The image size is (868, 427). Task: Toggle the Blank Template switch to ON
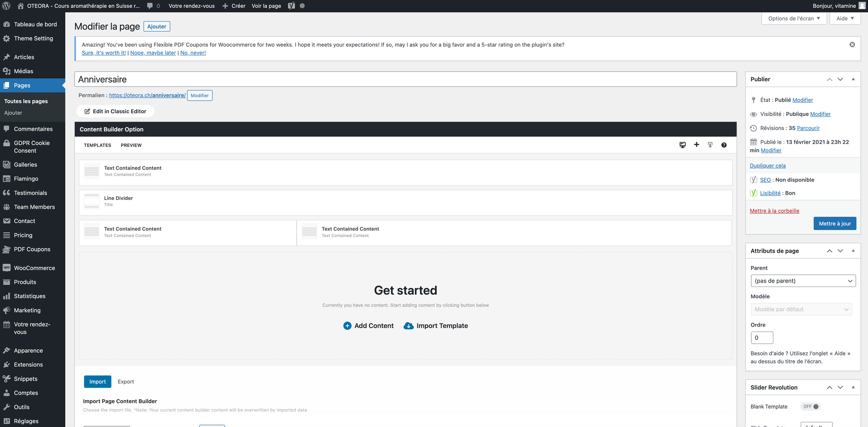810,407
